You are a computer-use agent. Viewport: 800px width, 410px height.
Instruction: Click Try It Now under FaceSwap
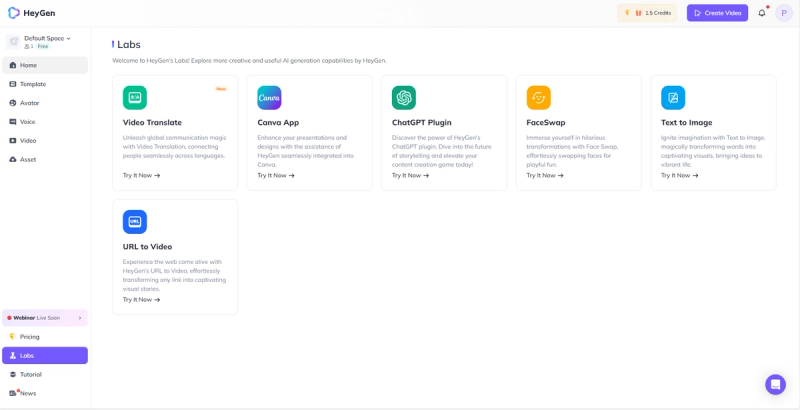coord(545,175)
